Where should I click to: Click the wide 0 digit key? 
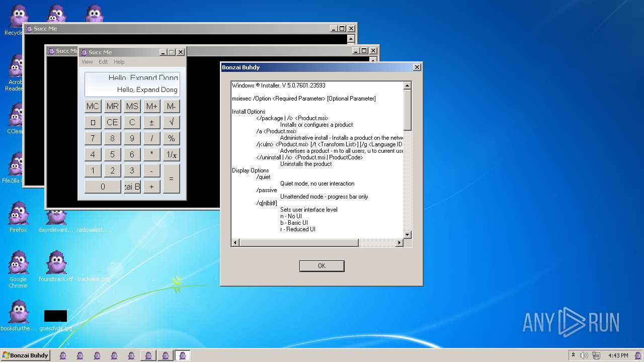pos(103,187)
